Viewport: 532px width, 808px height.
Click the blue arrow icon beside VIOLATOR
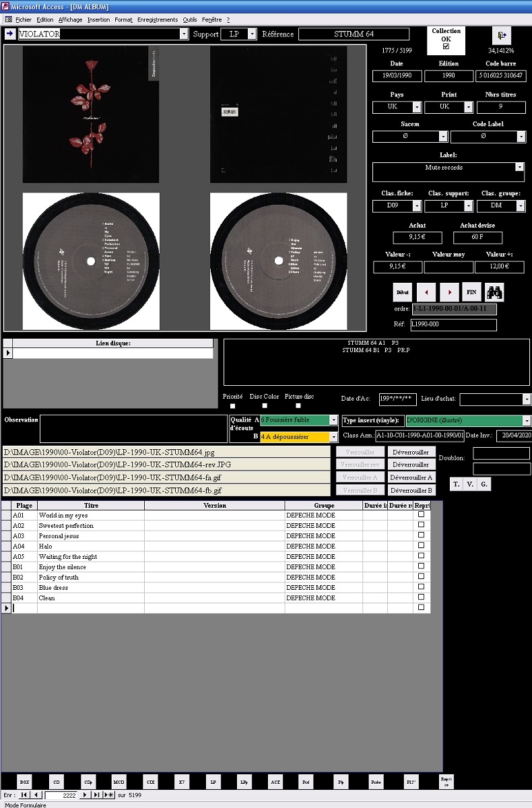10,34
